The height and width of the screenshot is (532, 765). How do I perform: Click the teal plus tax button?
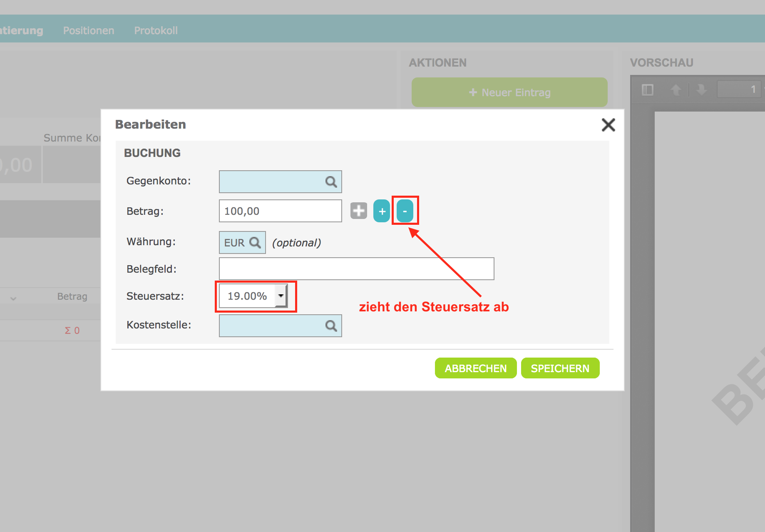coord(382,211)
